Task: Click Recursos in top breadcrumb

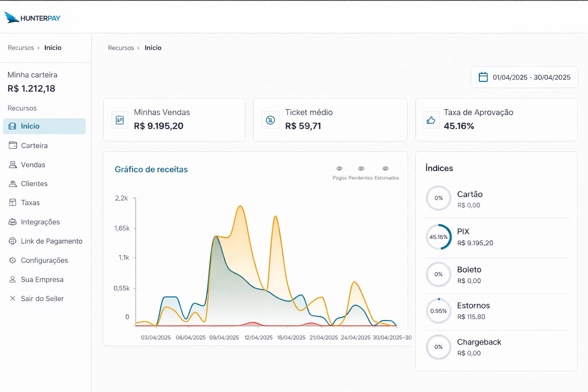Action: coord(121,47)
